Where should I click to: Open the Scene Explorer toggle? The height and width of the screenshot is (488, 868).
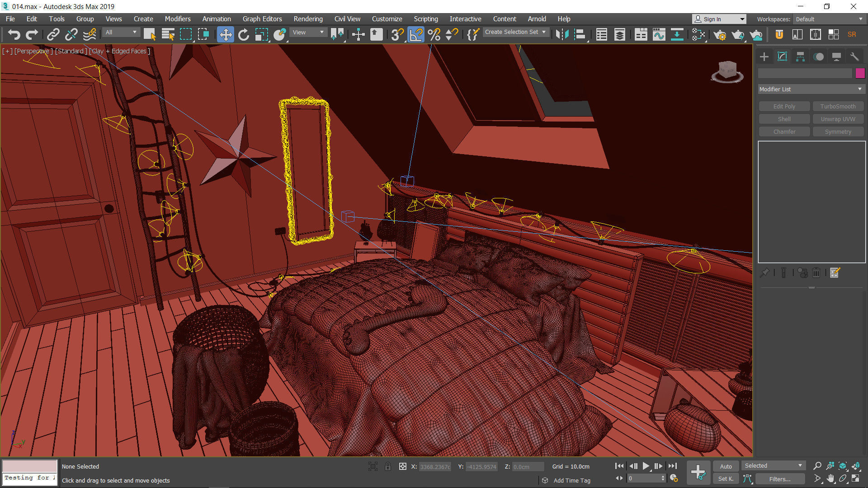(602, 34)
